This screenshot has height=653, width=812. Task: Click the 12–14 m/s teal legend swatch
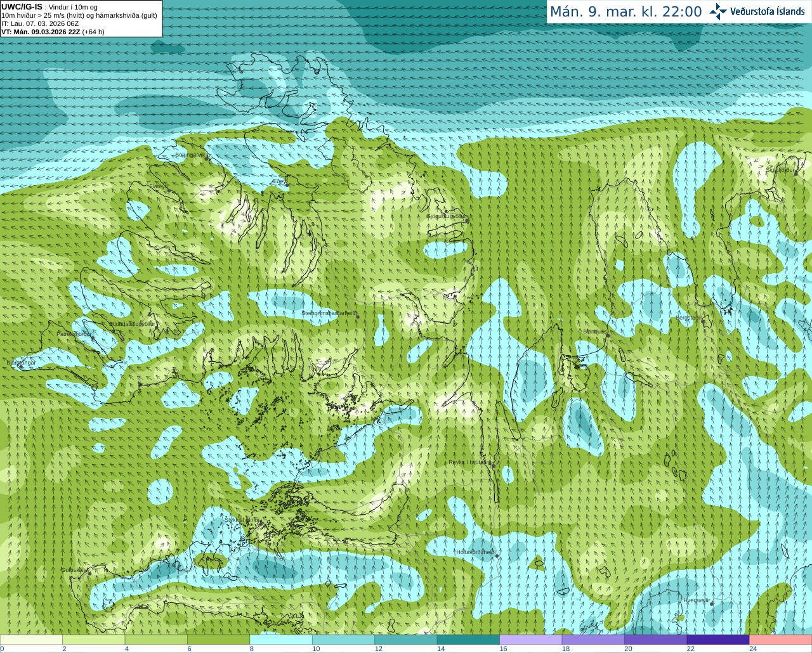[x=406, y=640]
